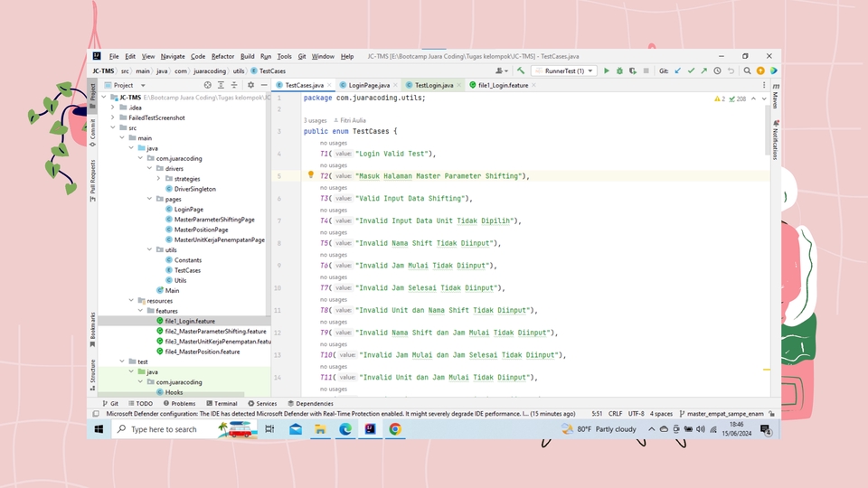868x488 pixels.
Task: Click the yellow lightbulb on line 5
Action: tap(310, 175)
